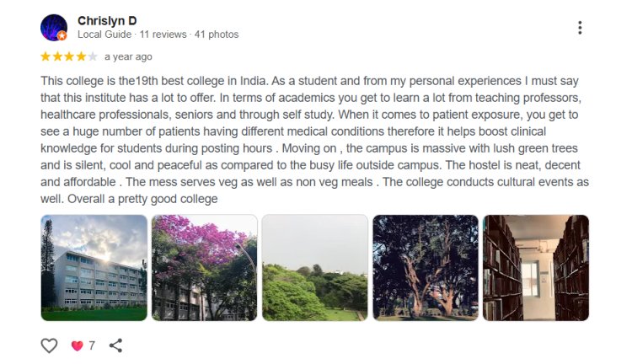
Task: View the reviewer's 41 photos
Action: (x=217, y=35)
